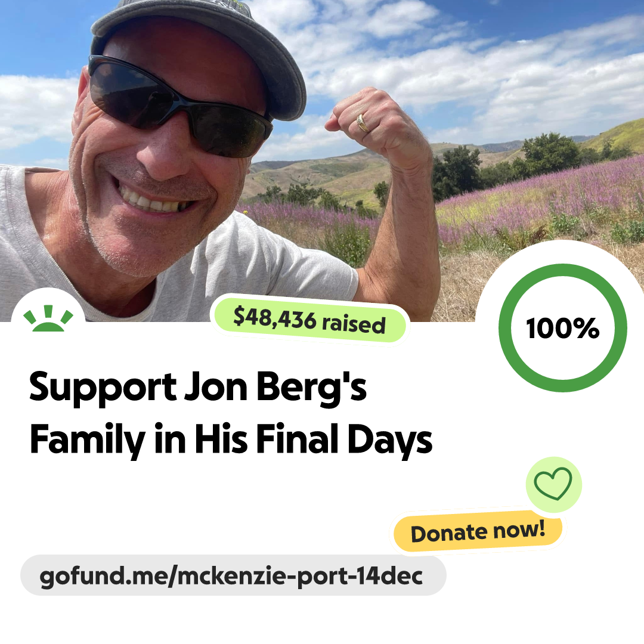The width and height of the screenshot is (644, 644).
Task: Click the Support Jon Berg's headline line
Action: 197,388
